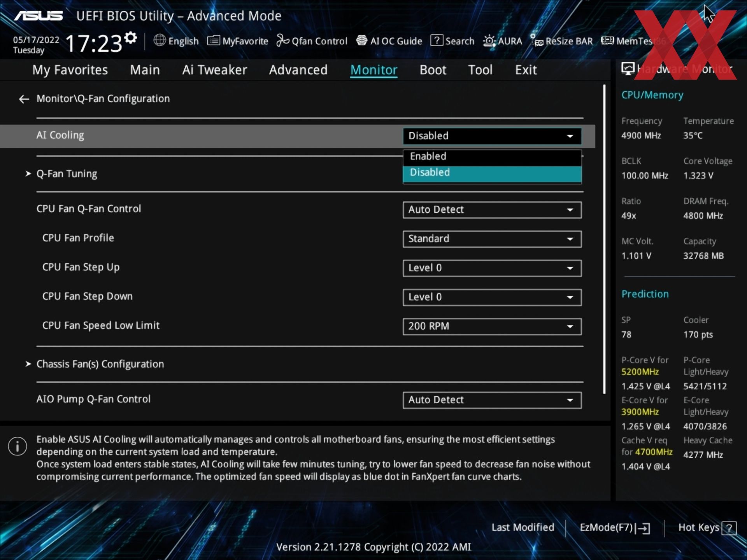The width and height of the screenshot is (747, 560).
Task: Select the AI Cooling row label
Action: [x=60, y=135]
